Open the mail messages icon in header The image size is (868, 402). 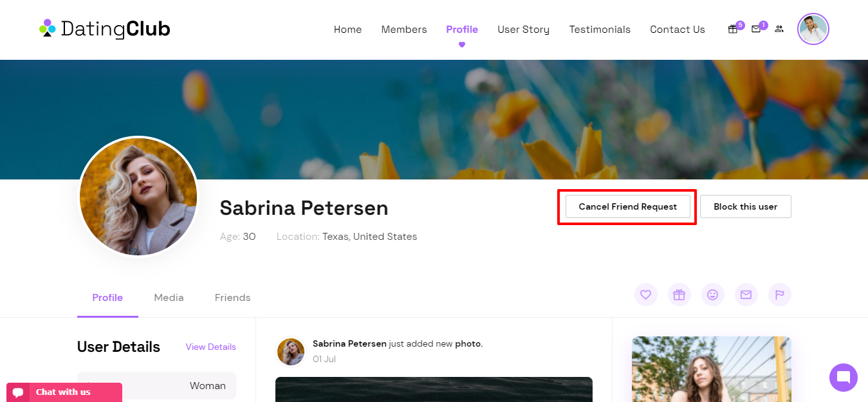pyautogui.click(x=756, y=29)
